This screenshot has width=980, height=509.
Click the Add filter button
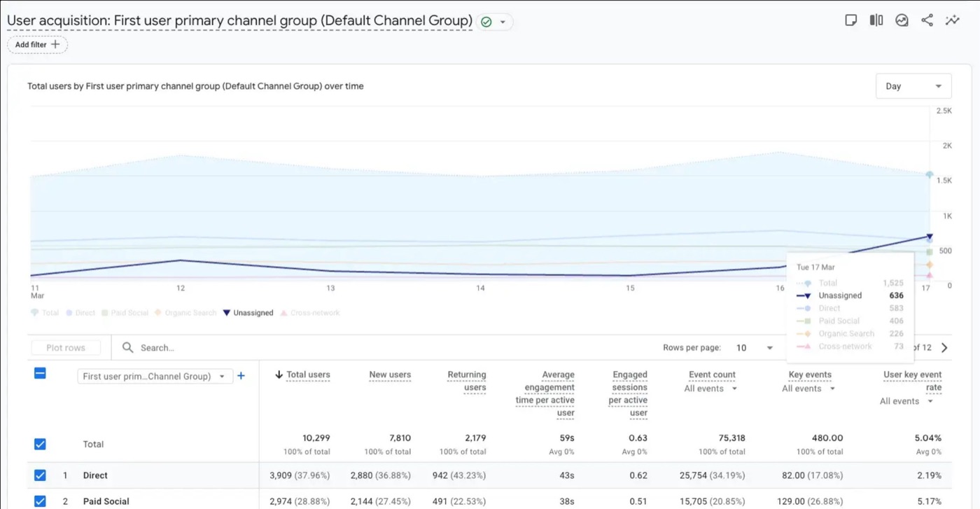coord(38,45)
